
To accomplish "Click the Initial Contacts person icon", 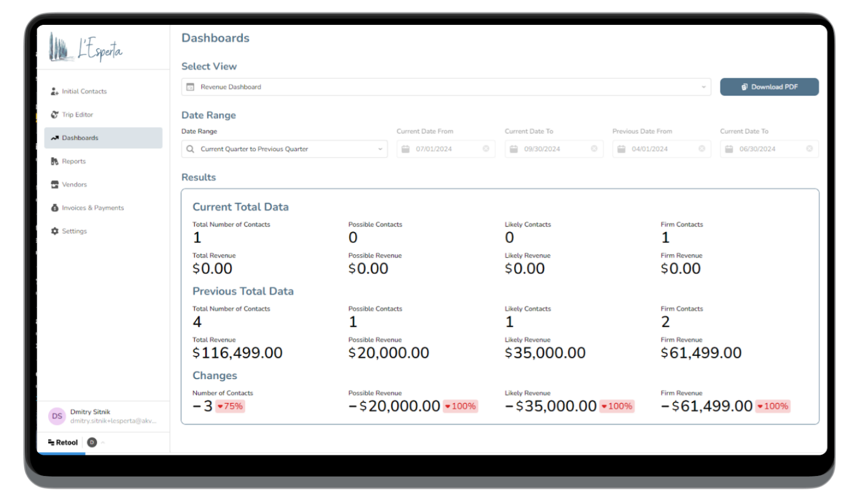I will 55,91.
